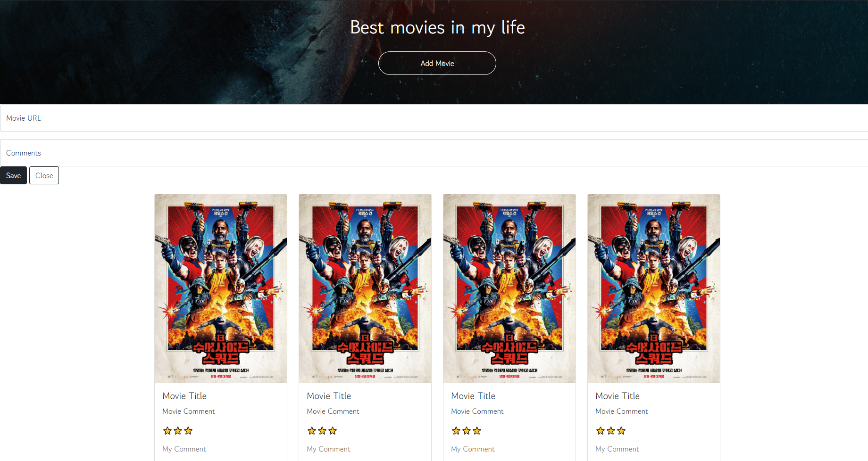Click Movie Comment on the third card
Viewport: 868px width, 461px height.
[477, 412]
